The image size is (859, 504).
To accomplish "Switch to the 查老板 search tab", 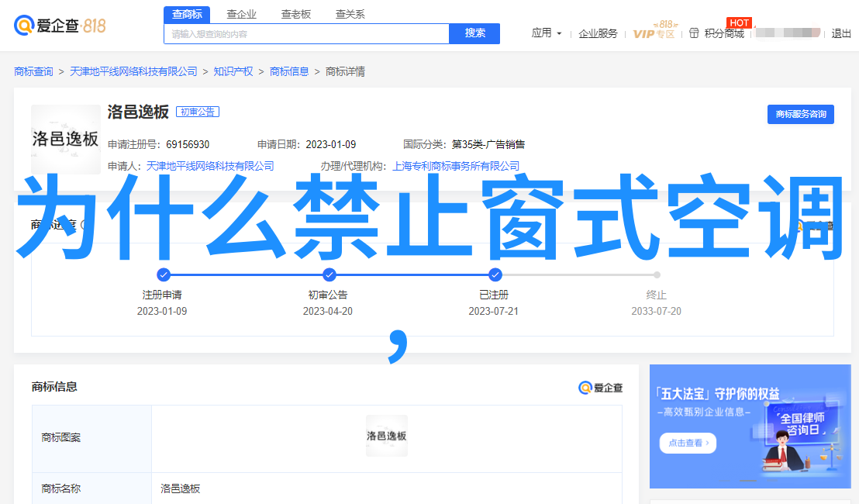I will pos(296,14).
